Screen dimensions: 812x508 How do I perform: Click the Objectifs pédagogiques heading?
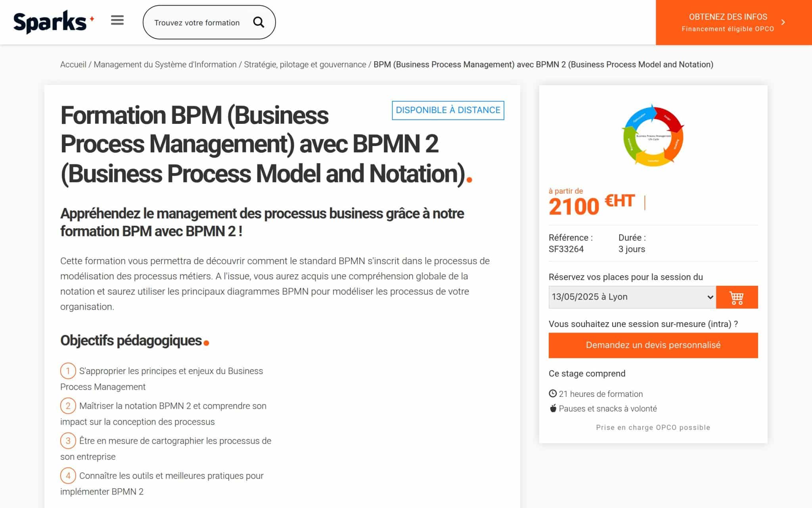(x=134, y=341)
